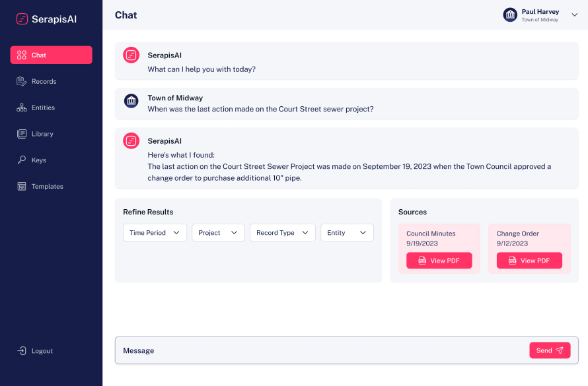The height and width of the screenshot is (386, 588).
Task: Click the Logout icon
Action: [22, 351]
